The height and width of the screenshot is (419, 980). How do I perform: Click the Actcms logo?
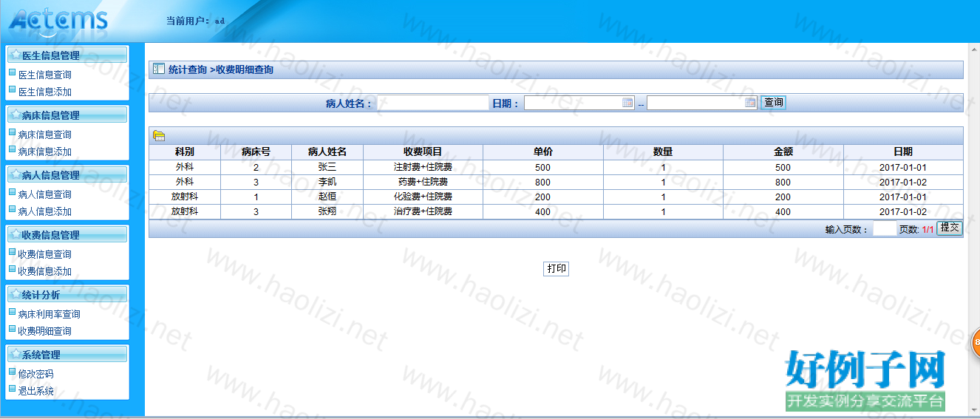(x=58, y=21)
